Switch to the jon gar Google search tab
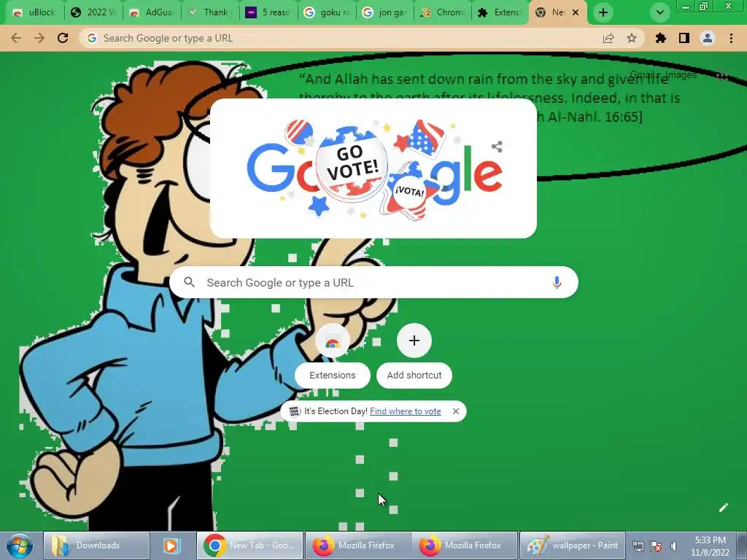The image size is (747, 560). coord(385,12)
